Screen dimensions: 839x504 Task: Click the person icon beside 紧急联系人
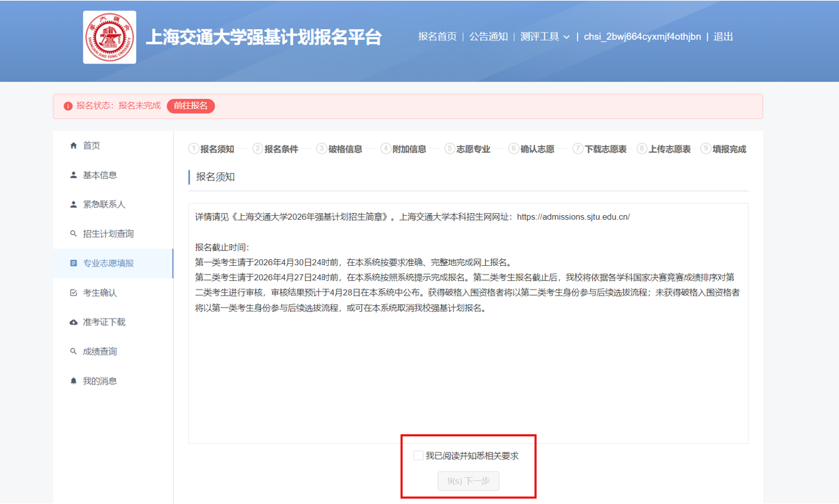[74, 204]
